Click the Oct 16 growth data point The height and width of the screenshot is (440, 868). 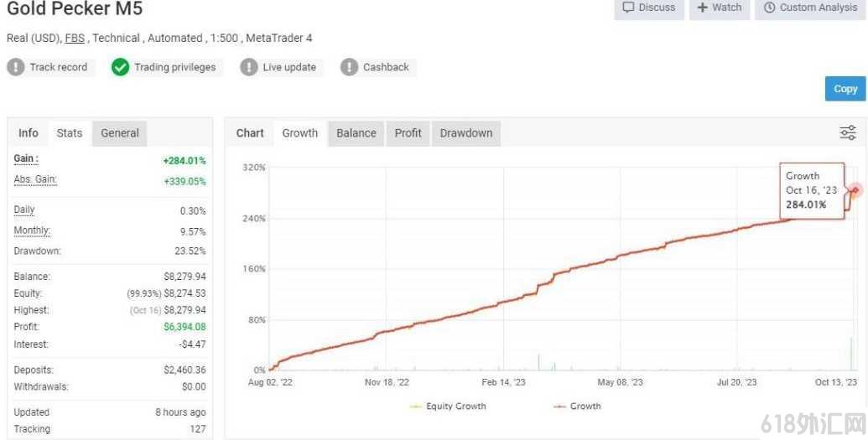(x=855, y=190)
